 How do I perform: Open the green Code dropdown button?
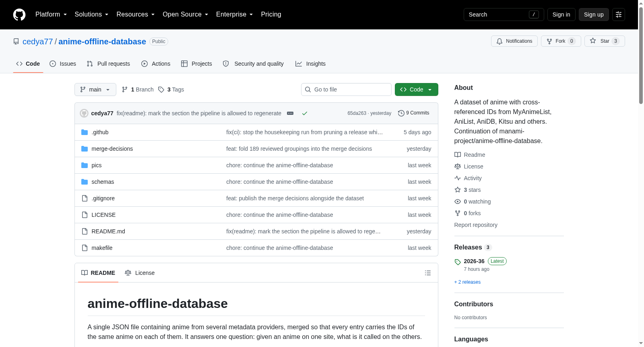[417, 89]
